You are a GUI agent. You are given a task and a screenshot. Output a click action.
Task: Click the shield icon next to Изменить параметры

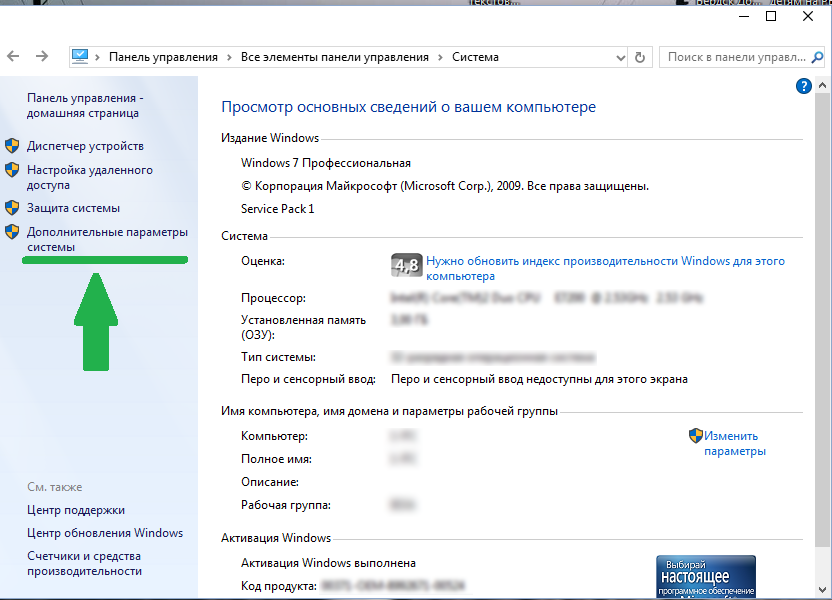[695, 434]
